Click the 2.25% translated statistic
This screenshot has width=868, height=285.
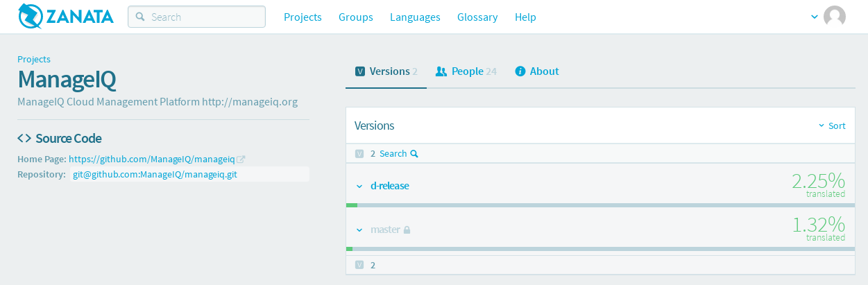point(818,184)
